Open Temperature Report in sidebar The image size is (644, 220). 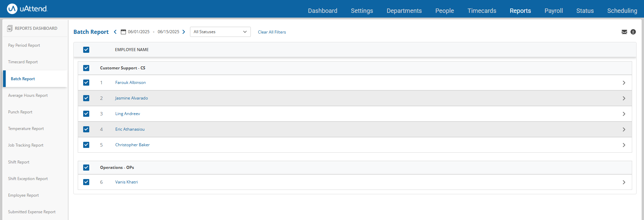click(26, 129)
